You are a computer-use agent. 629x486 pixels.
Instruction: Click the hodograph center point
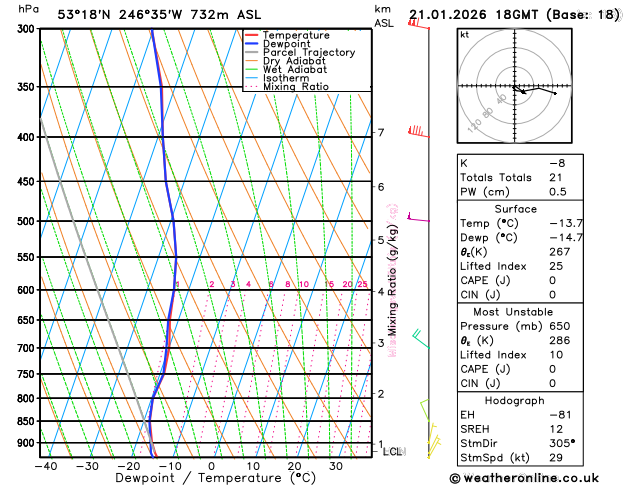click(x=515, y=86)
